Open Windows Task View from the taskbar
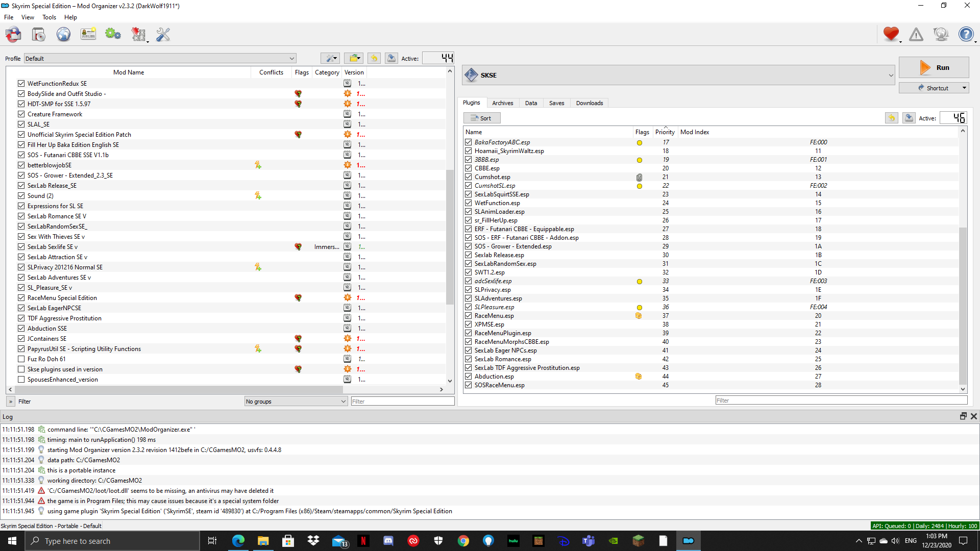The height and width of the screenshot is (551, 980). click(x=212, y=541)
